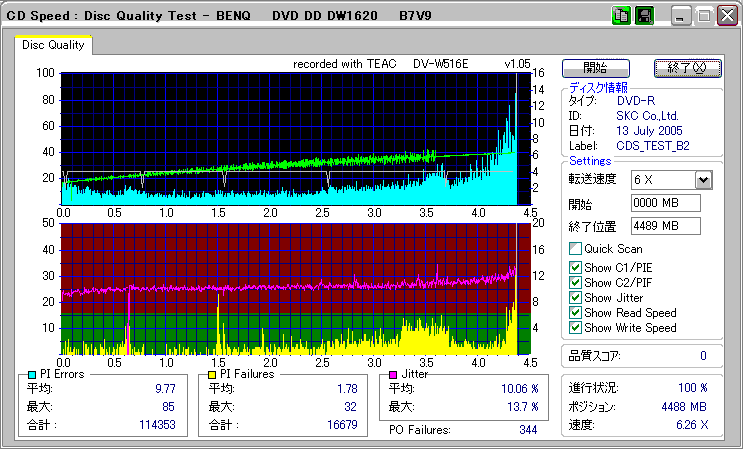Click the ポジション value 4488 MB

(x=684, y=407)
